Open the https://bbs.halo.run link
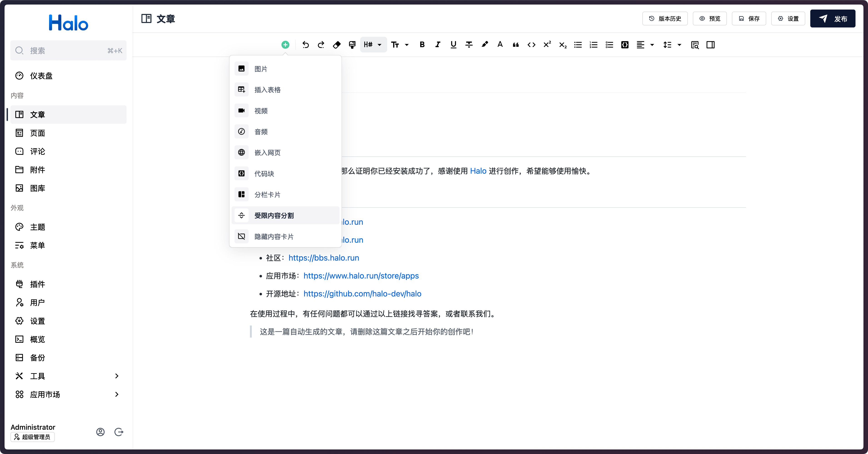This screenshot has height=454, width=868. click(x=324, y=258)
